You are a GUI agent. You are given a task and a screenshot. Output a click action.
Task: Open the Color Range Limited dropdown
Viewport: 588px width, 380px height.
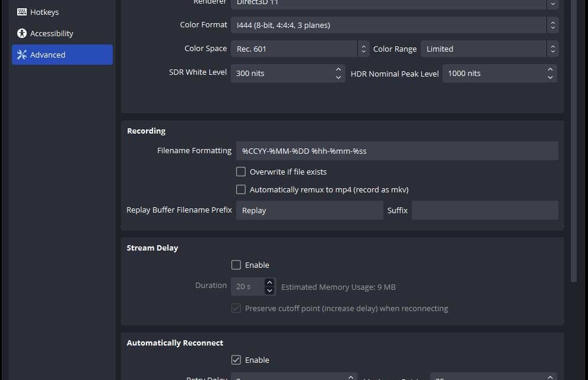point(490,49)
